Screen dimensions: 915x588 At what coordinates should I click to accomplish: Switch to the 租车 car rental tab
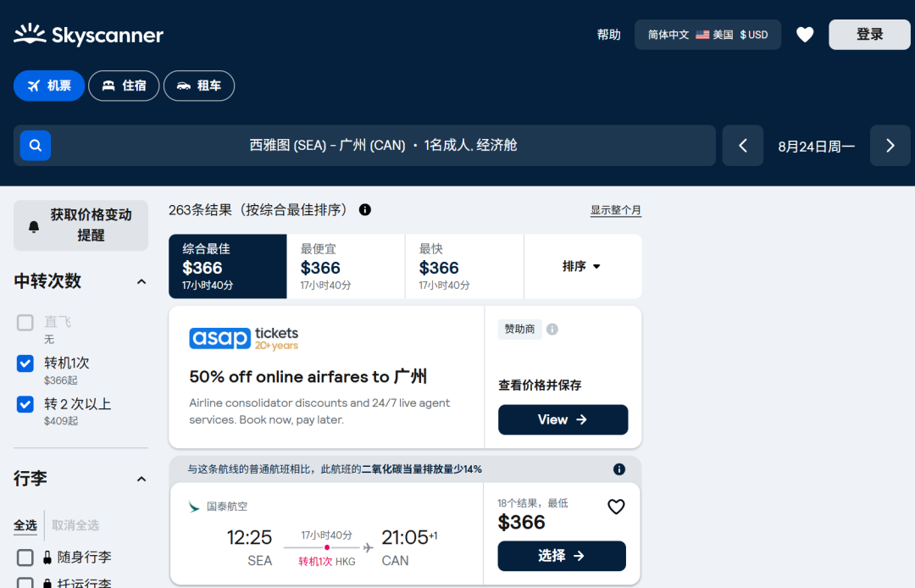pyautogui.click(x=199, y=86)
